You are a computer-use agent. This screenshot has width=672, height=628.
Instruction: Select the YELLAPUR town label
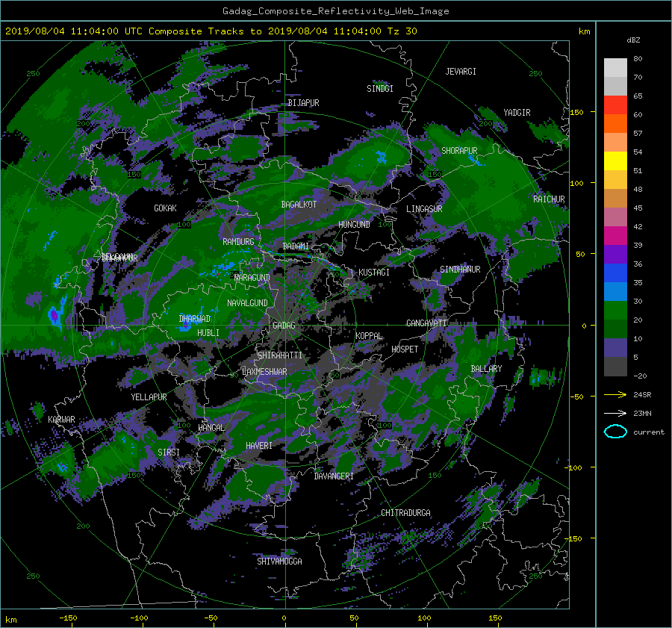(149, 397)
